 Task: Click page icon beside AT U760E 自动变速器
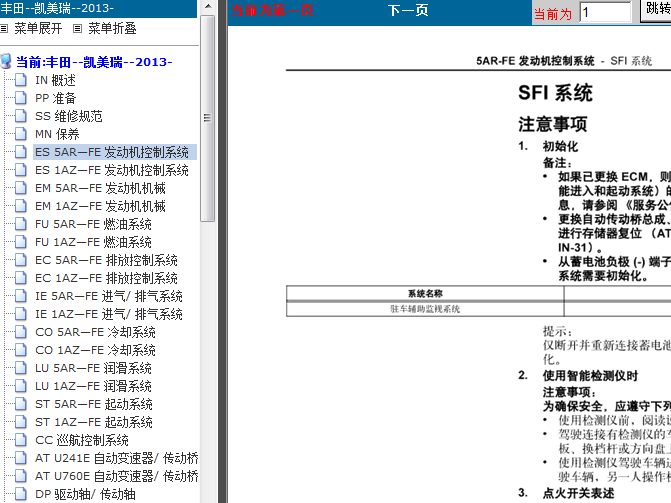(21, 476)
